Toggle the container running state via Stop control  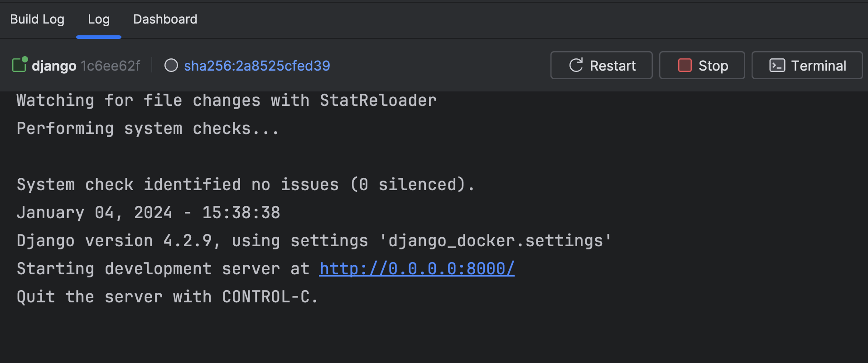click(702, 65)
